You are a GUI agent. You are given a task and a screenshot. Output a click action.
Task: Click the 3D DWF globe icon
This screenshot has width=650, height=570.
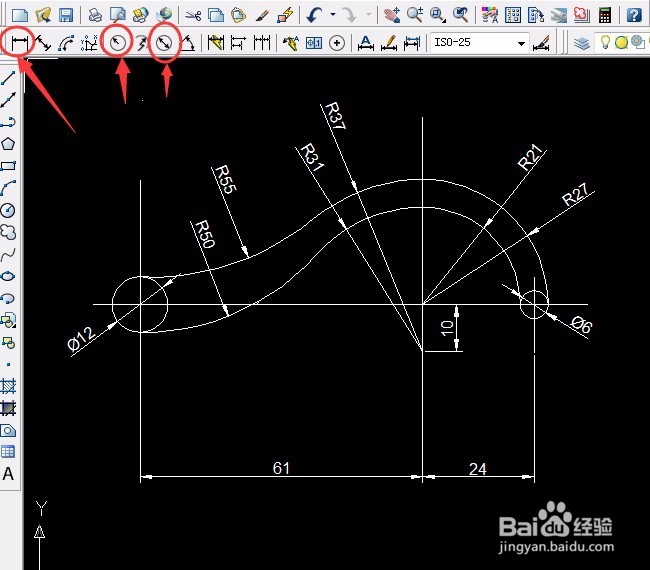pyautogui.click(x=164, y=15)
